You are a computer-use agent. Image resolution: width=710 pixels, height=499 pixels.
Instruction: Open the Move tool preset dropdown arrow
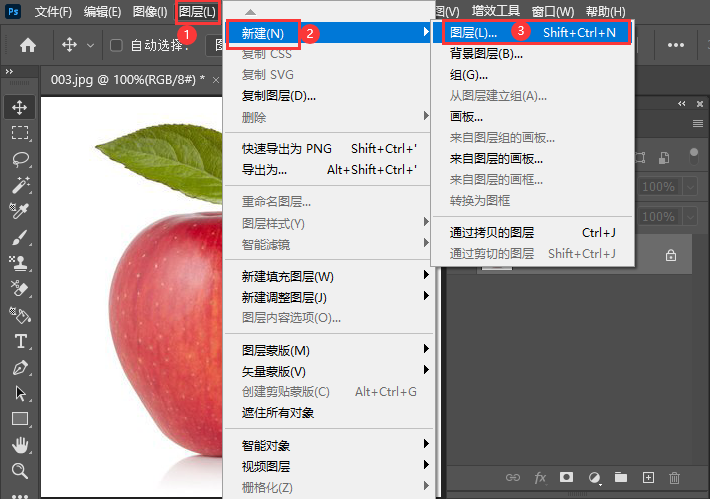(x=90, y=45)
